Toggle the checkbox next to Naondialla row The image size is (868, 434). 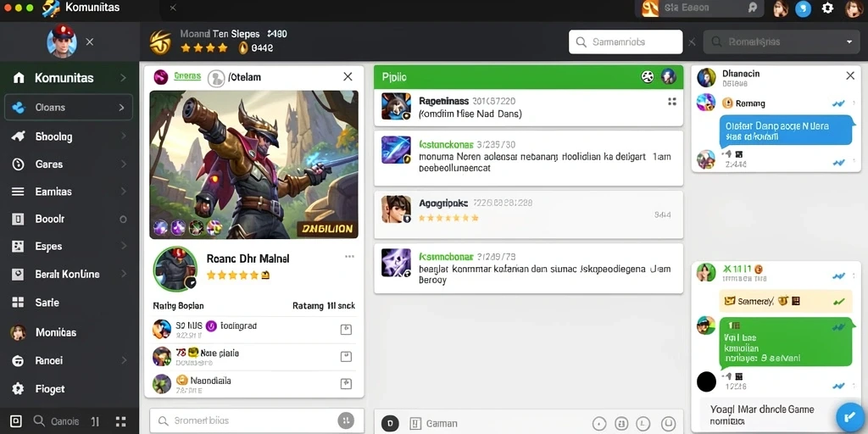point(346,383)
